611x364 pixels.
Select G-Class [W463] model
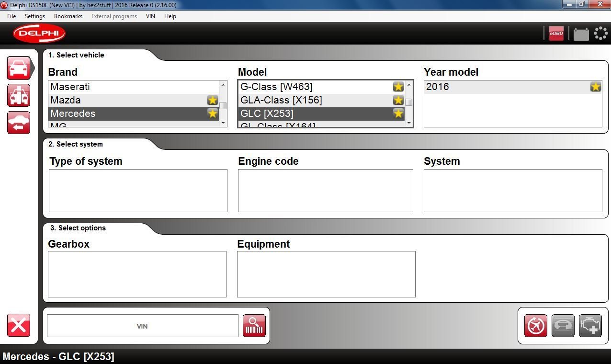[276, 87]
